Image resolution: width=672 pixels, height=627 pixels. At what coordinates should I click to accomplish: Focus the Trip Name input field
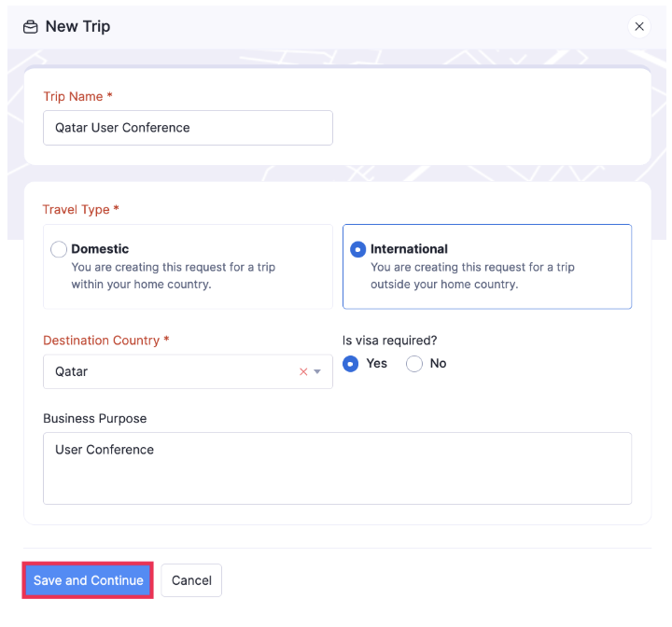coord(188,128)
